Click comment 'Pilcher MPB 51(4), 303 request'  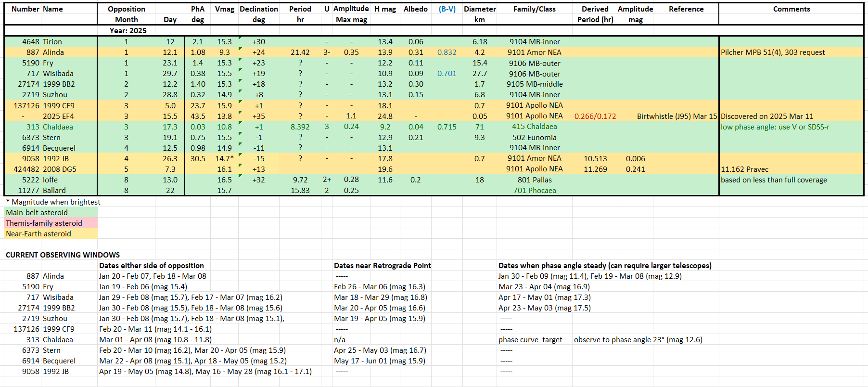pos(773,52)
